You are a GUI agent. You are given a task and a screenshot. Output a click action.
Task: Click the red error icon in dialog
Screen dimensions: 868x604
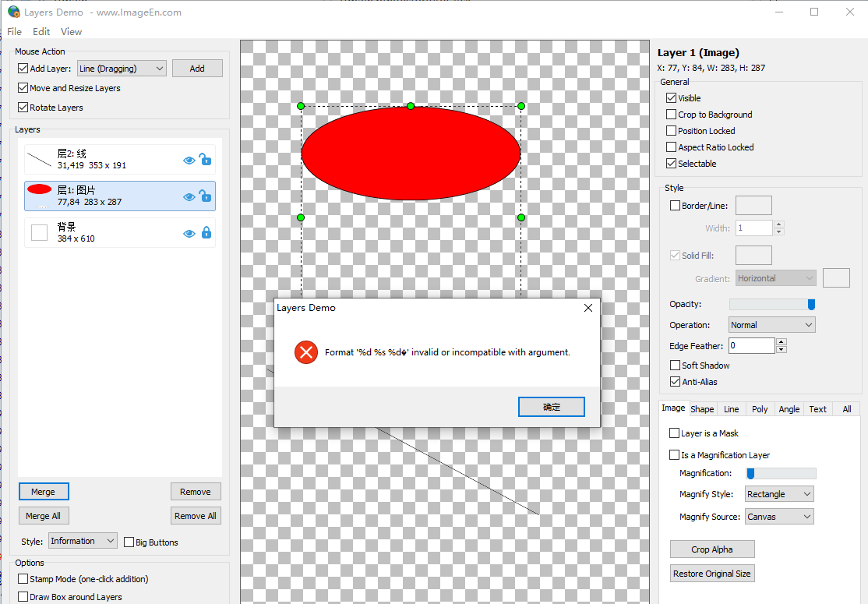tap(306, 352)
